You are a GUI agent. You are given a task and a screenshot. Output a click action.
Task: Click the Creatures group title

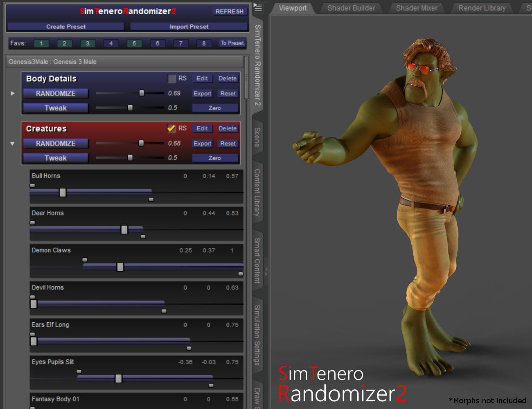[x=46, y=128]
